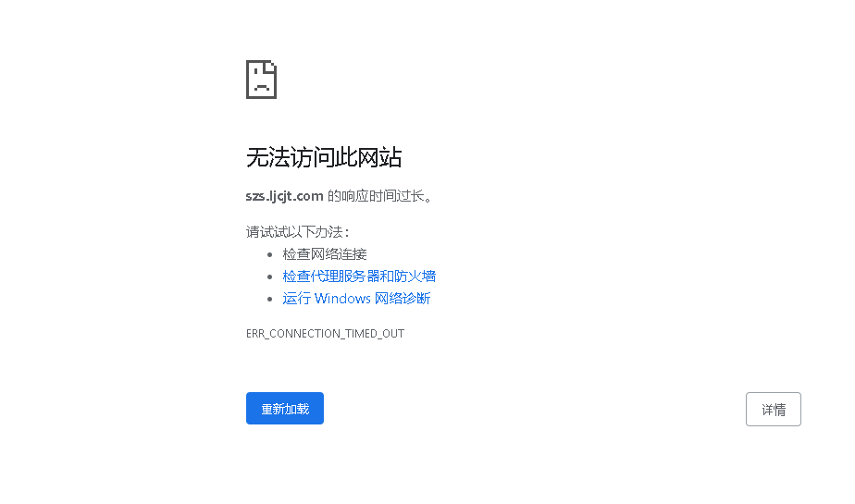Click the 重新加载 reload button
Screen dimensions: 855x504
(285, 408)
